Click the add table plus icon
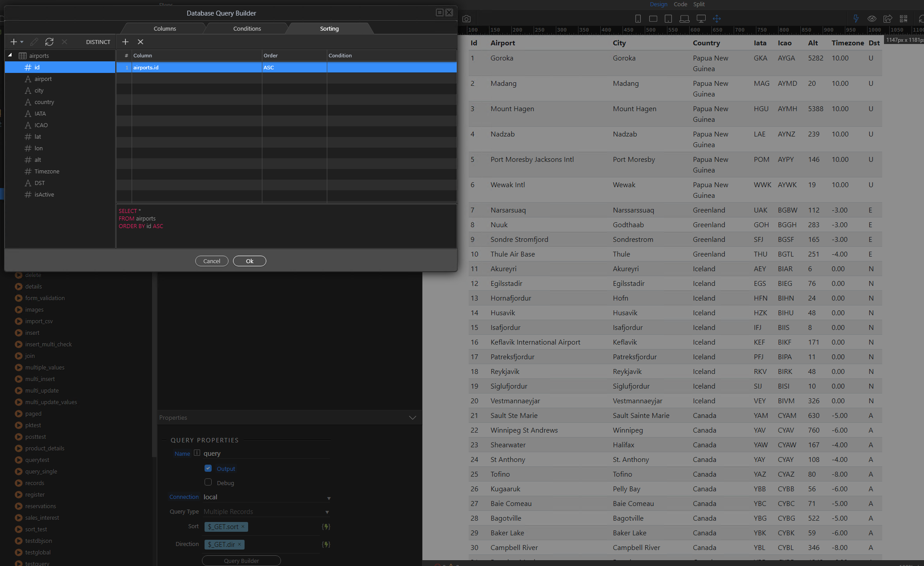The image size is (924, 566). (14, 42)
